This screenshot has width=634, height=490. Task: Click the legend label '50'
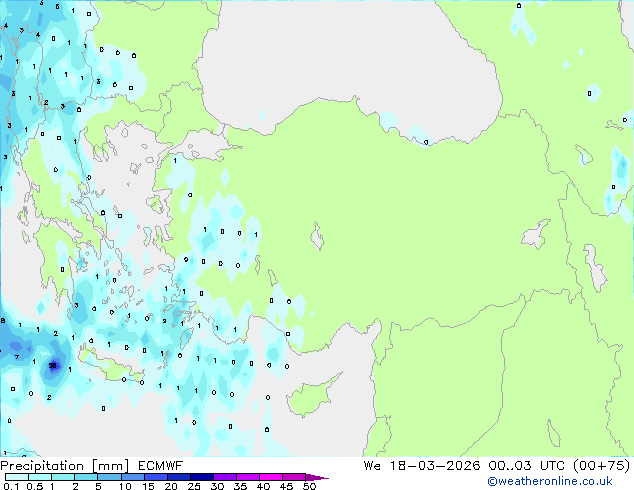click(x=309, y=486)
